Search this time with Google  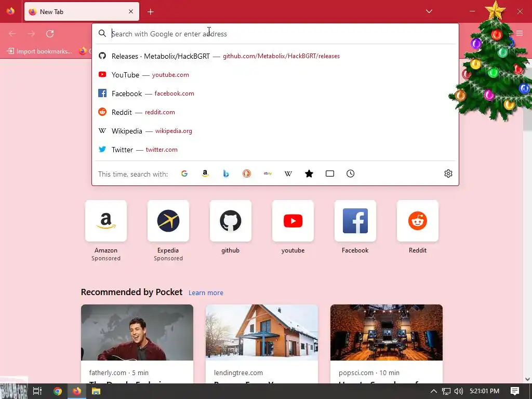184,174
